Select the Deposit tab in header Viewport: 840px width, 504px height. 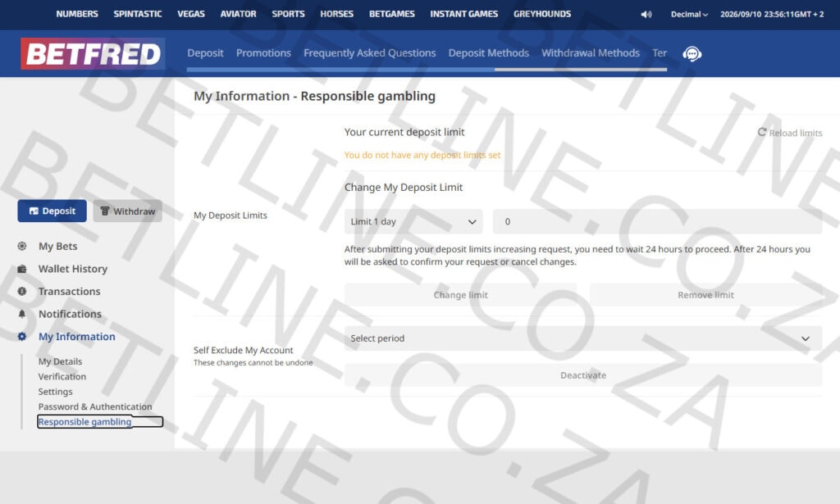[205, 53]
